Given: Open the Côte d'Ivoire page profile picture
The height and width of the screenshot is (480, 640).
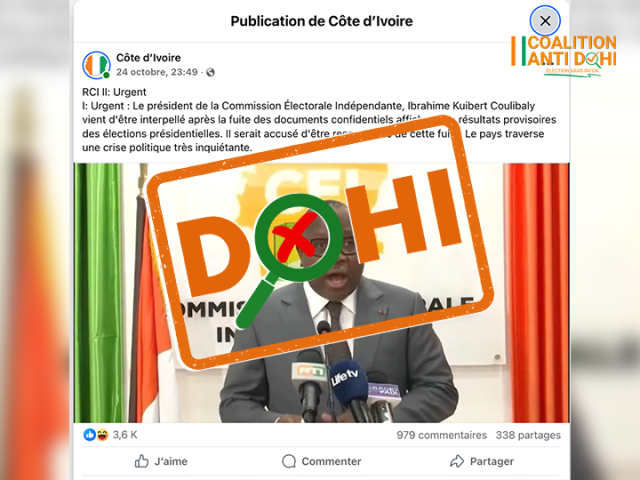Looking at the screenshot, I should coord(96,65).
